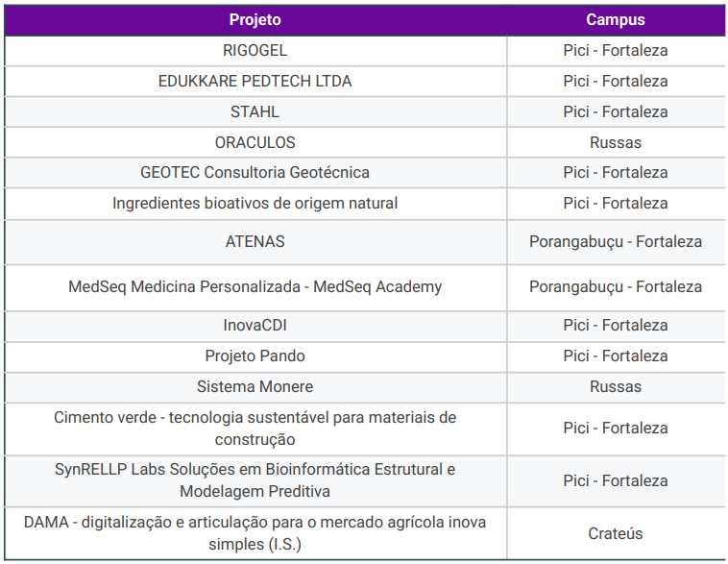Select the RIGOGEL project cell
Screen dimensions: 728x564
[x=255, y=51]
